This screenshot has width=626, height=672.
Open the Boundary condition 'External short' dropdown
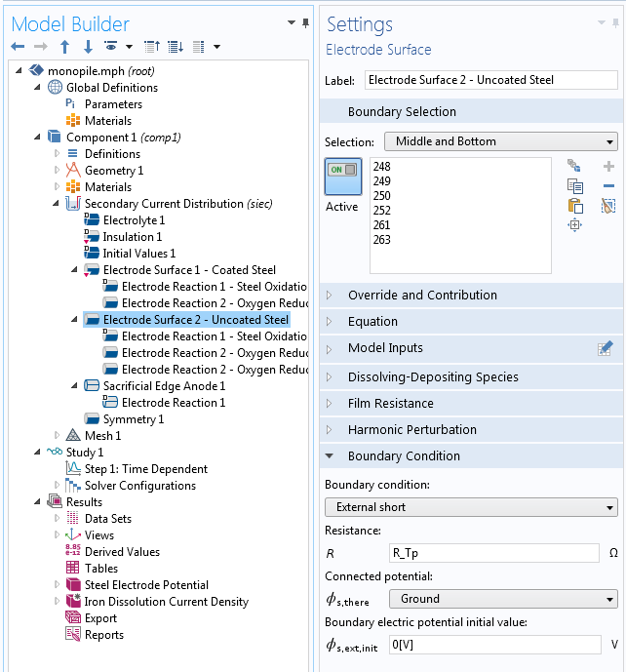coord(471,507)
